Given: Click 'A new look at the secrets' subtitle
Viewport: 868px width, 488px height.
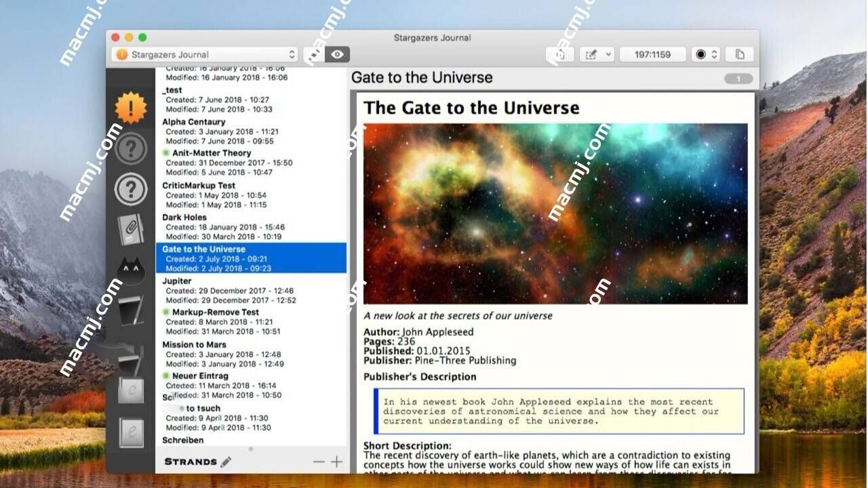Looking at the screenshot, I should pos(458,316).
